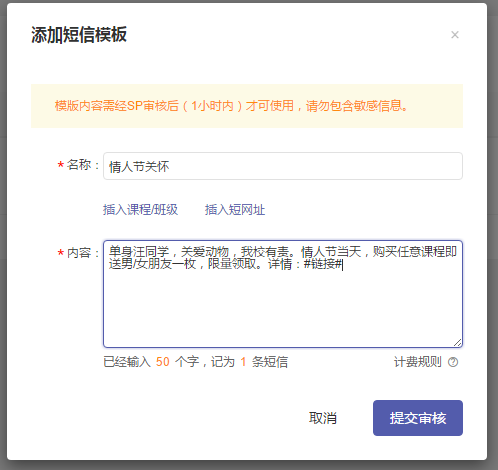Click 单身汪同学 at the start of the content
498x470 pixels.
point(139,252)
